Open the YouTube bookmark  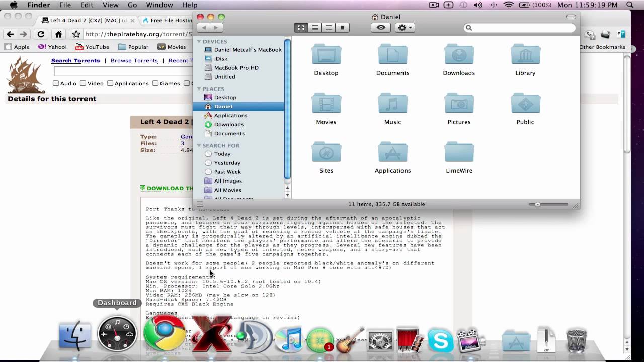point(92,47)
